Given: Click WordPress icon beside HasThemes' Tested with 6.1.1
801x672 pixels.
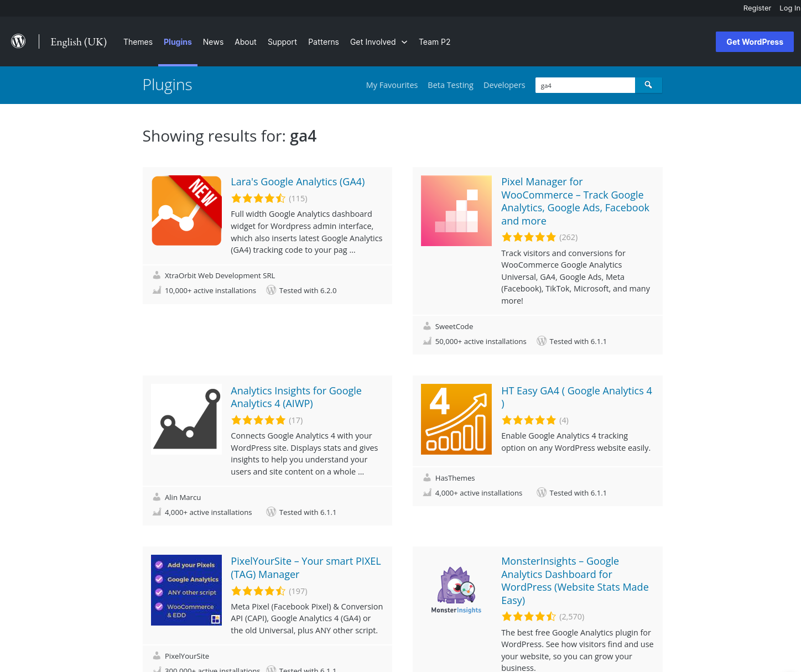Looking at the screenshot, I should pyautogui.click(x=542, y=493).
